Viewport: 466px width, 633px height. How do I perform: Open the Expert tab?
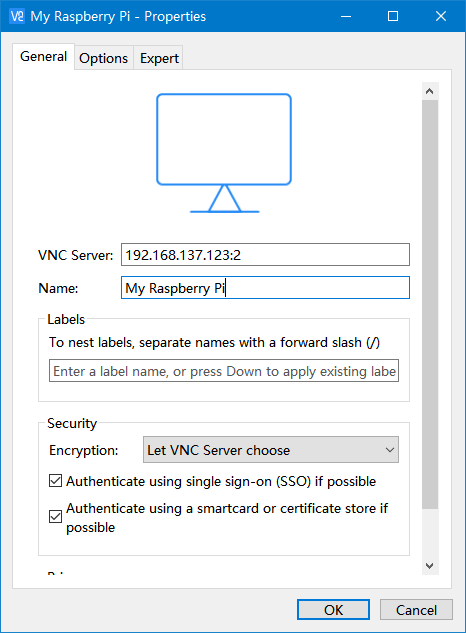click(159, 58)
